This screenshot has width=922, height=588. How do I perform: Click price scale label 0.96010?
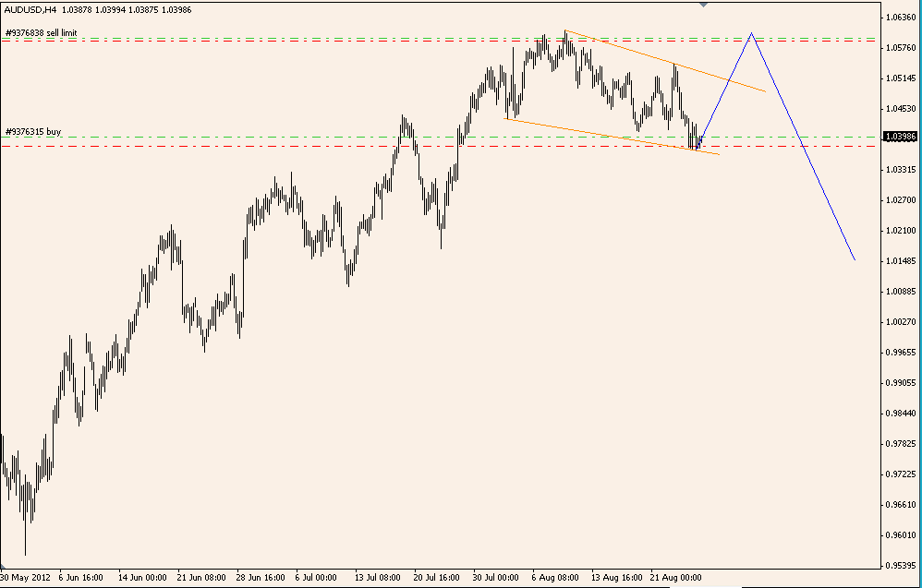(x=900, y=535)
